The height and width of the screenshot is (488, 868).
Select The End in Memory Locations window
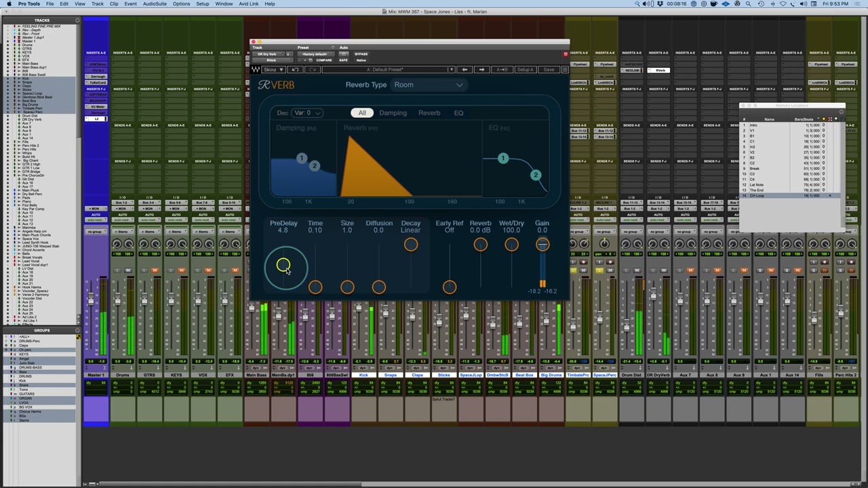(x=789, y=190)
